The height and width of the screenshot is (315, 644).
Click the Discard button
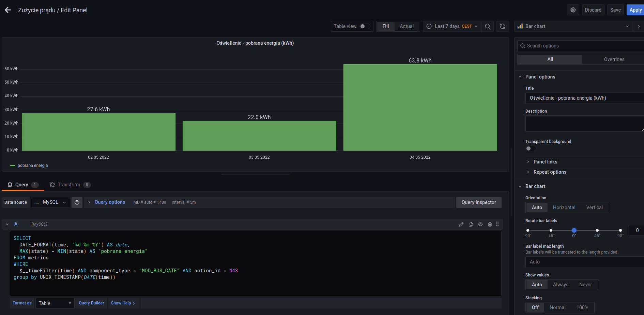point(593,10)
